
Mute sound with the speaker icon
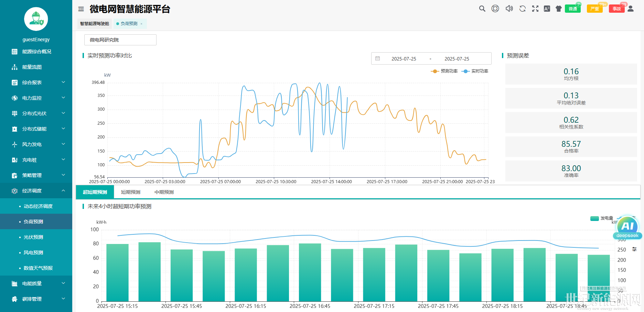point(509,9)
